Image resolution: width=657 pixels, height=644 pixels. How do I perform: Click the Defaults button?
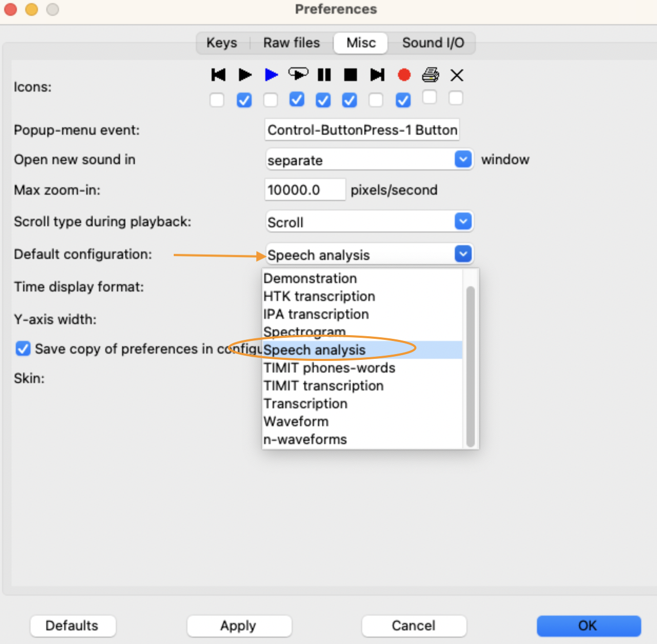(72, 626)
